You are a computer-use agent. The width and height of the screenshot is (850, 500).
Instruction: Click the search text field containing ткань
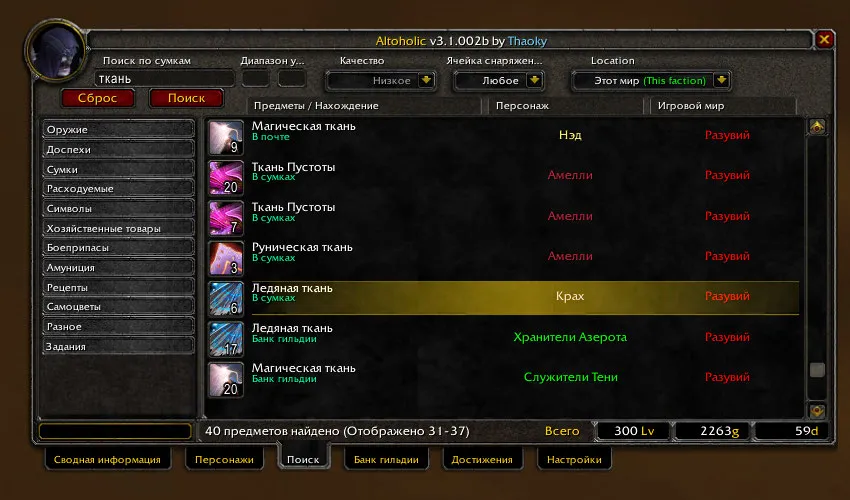click(x=164, y=79)
